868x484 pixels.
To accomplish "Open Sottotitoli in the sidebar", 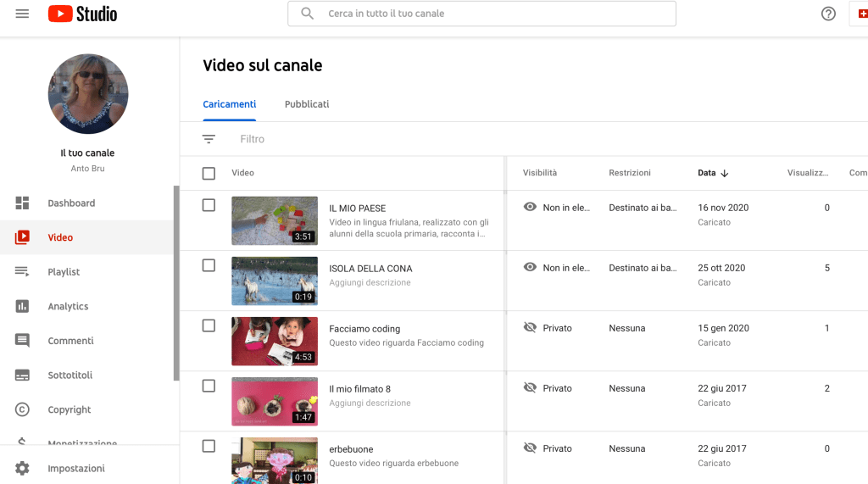I will (x=70, y=376).
